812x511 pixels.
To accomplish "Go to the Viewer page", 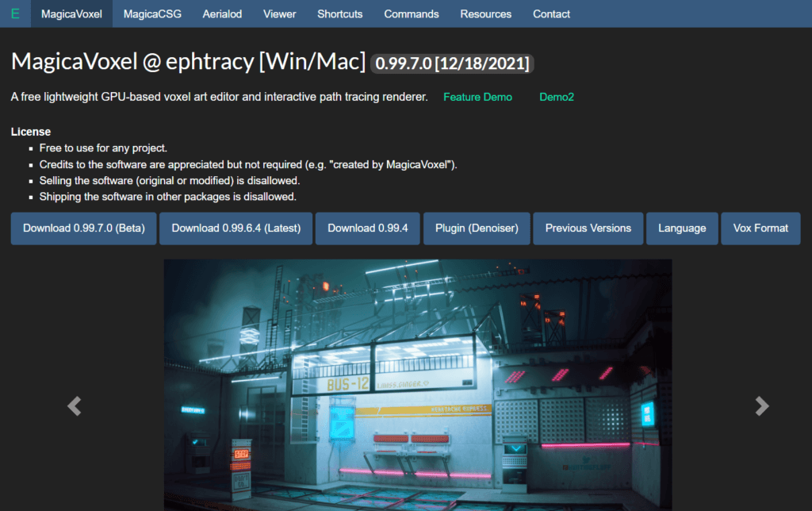I will 280,14.
